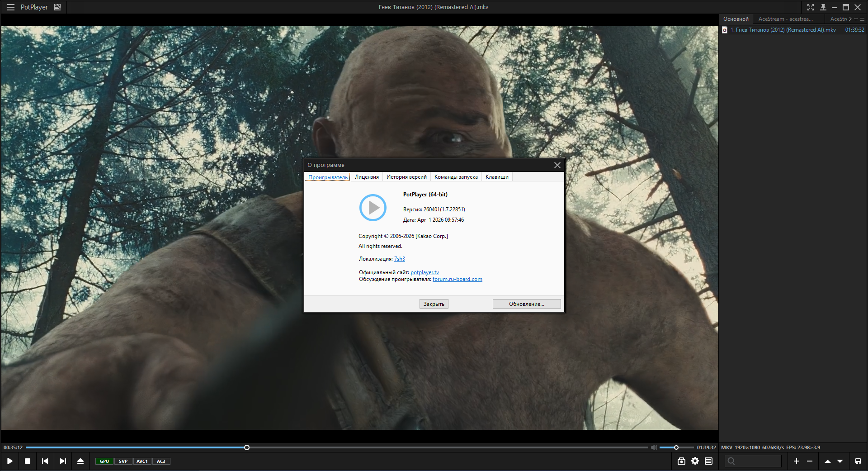Capture a screenshot with the camera icon
The image size is (868, 471).
point(681,461)
